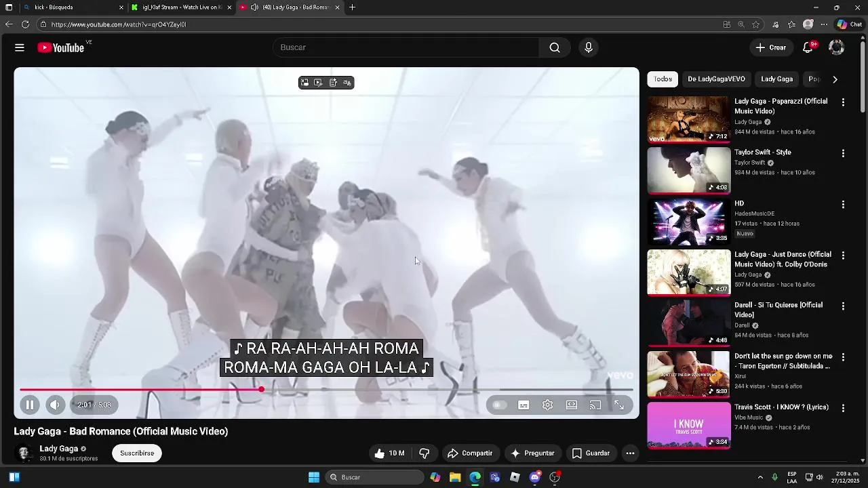Viewport: 868px width, 488px height.
Task: Cast the video to a TV
Action: pyautogui.click(x=595, y=405)
